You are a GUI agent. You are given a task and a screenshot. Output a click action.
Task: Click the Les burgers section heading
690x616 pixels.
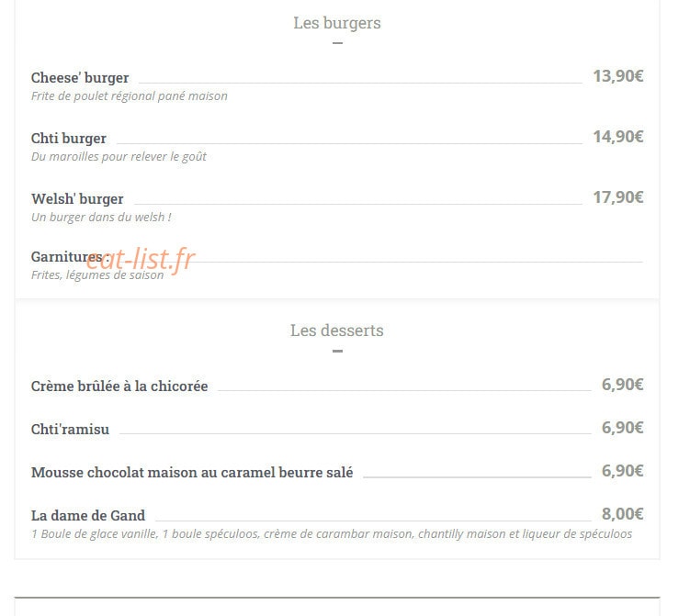[x=337, y=23]
